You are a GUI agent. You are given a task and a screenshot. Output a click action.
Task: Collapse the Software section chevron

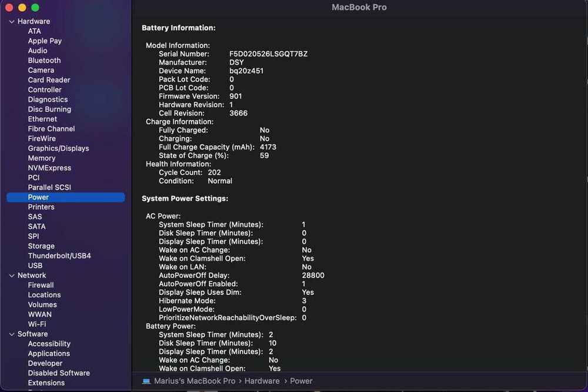12,334
